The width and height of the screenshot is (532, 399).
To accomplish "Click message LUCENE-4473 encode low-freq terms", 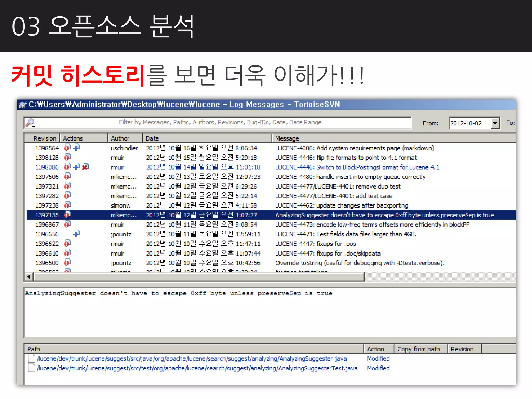I will [372, 225].
